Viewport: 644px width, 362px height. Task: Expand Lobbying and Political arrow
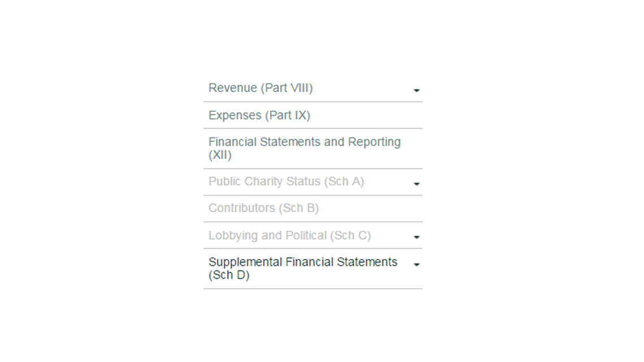(x=416, y=238)
